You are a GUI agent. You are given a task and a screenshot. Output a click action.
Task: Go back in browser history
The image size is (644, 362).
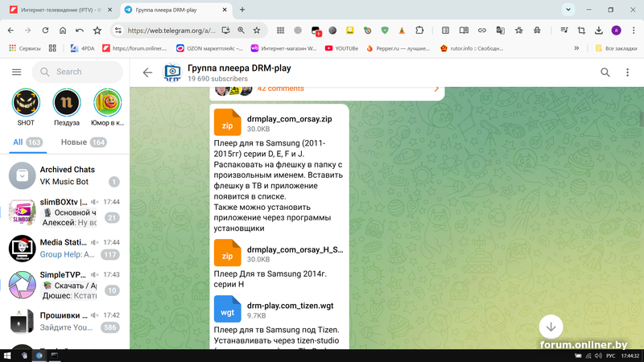(x=10, y=31)
